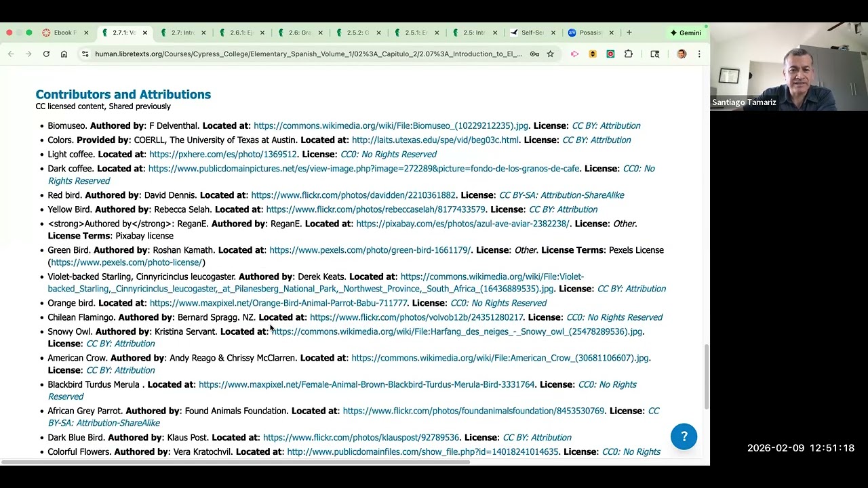Click the yellow extension icon in toolbar
The image size is (868, 488).
[x=593, y=54]
